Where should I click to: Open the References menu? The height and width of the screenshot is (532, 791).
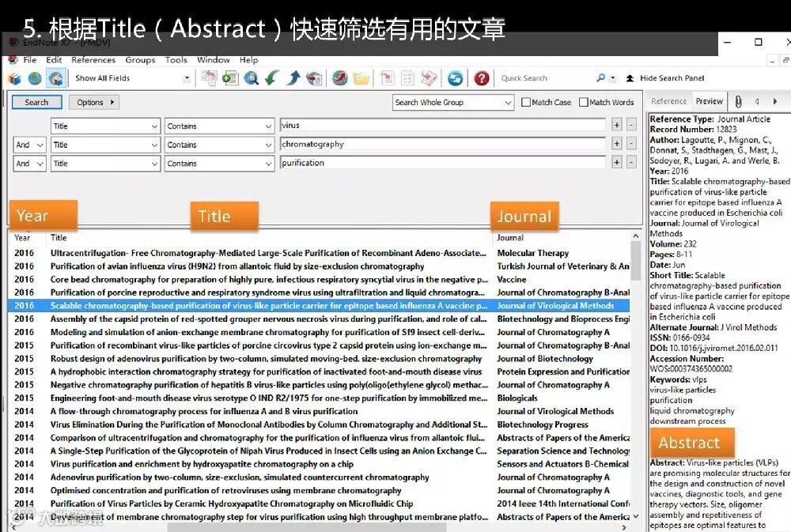93,59
